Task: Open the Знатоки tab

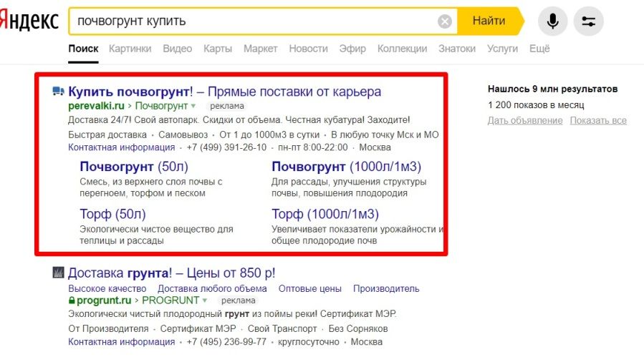Action: tap(457, 49)
